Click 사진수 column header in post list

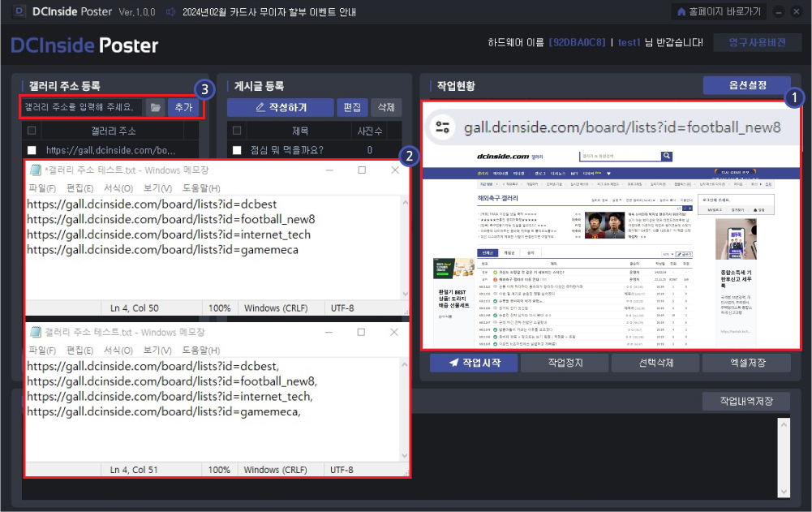tap(370, 131)
